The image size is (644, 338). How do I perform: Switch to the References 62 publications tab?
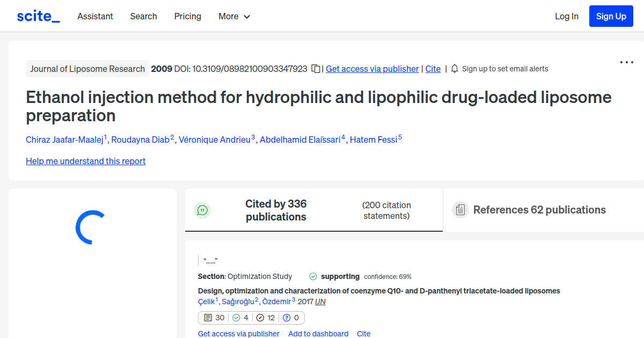[x=539, y=210]
